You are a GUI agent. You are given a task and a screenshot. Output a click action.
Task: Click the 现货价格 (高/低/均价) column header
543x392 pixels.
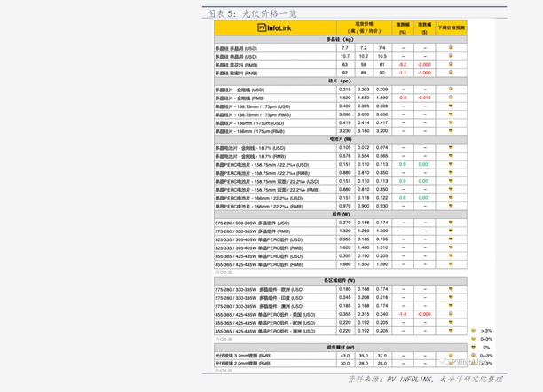click(x=364, y=27)
